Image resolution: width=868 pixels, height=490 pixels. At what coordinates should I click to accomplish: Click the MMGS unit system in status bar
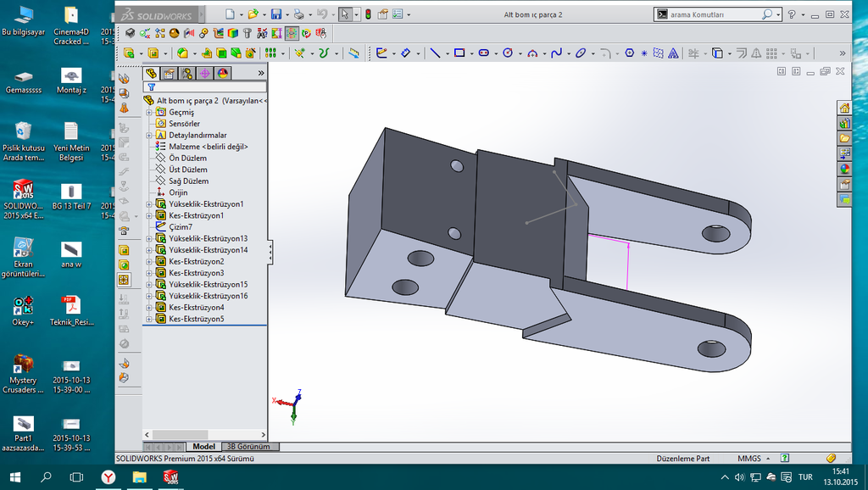tap(749, 459)
